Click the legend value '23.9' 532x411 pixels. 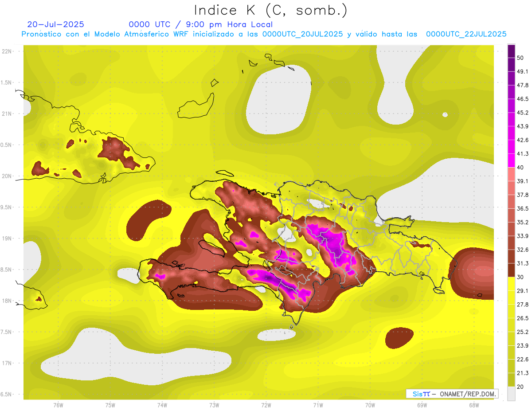pos(523,345)
